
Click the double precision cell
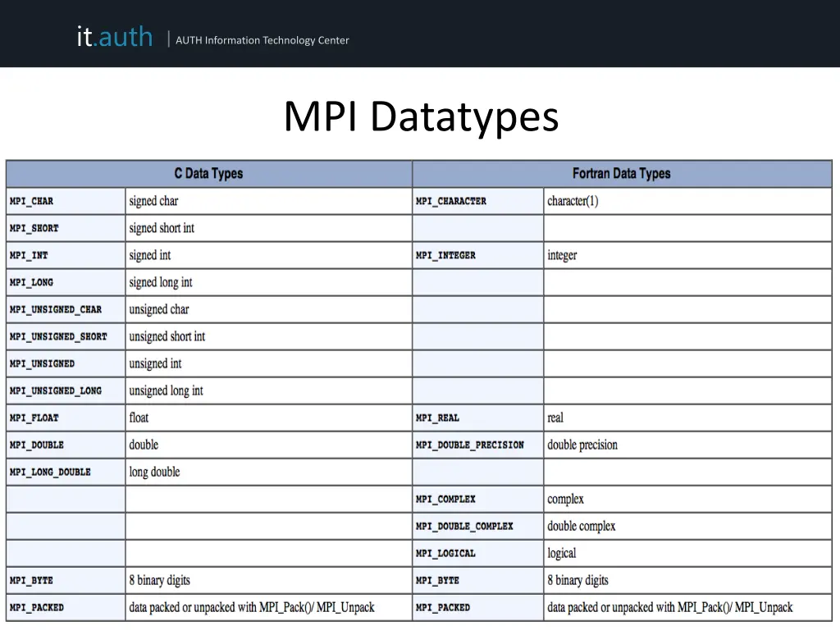pos(688,445)
